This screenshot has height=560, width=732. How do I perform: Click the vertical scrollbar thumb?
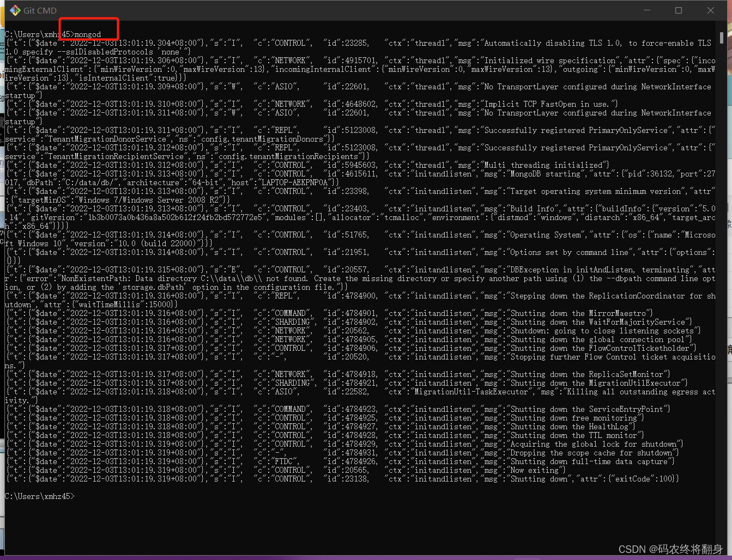pos(722,38)
